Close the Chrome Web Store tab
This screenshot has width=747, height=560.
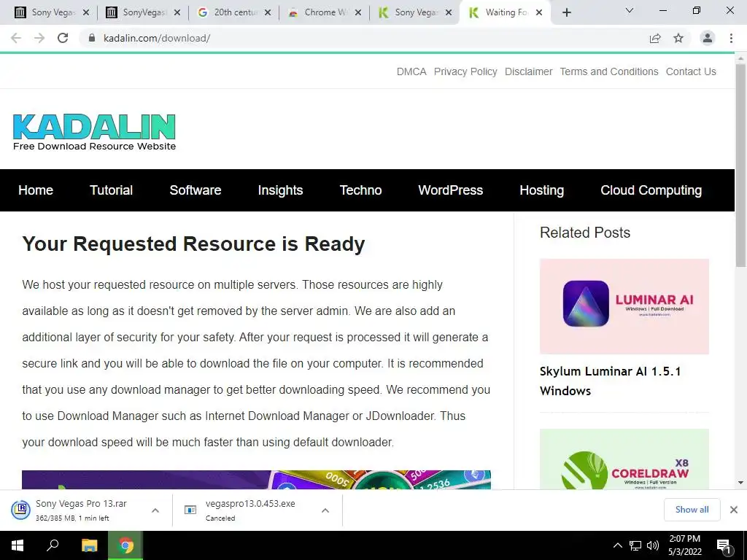(x=358, y=13)
